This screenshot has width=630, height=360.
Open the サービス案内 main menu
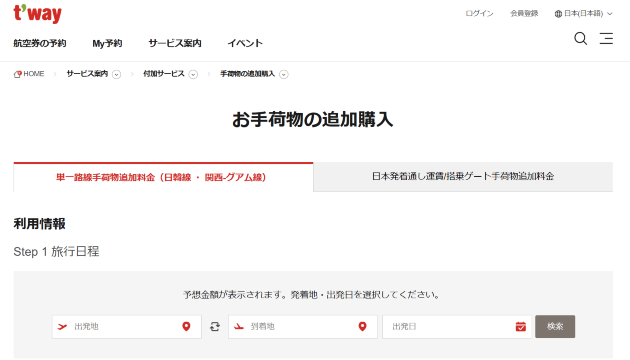coord(175,43)
